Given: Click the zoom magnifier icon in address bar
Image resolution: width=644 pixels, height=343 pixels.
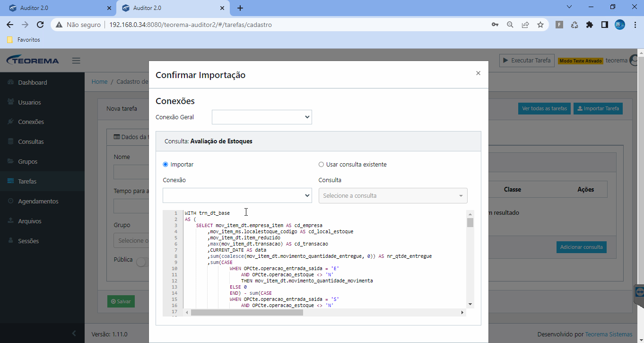Looking at the screenshot, I should pos(510,25).
